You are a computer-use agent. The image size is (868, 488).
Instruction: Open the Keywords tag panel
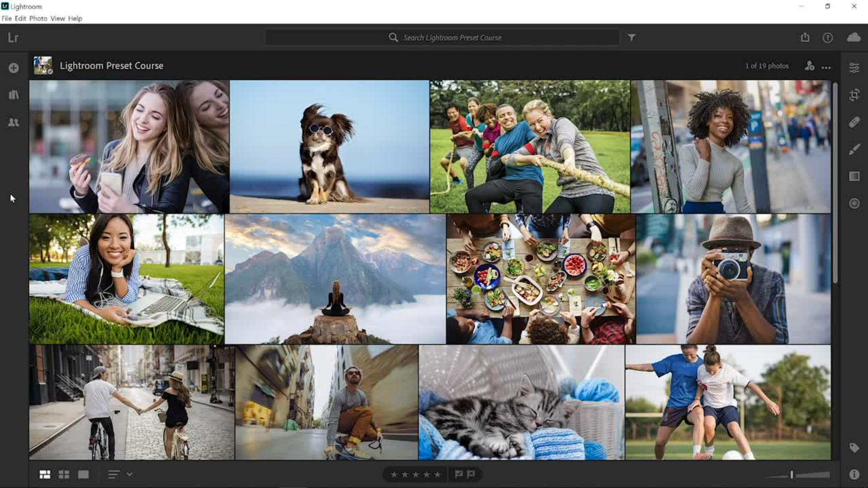[854, 447]
